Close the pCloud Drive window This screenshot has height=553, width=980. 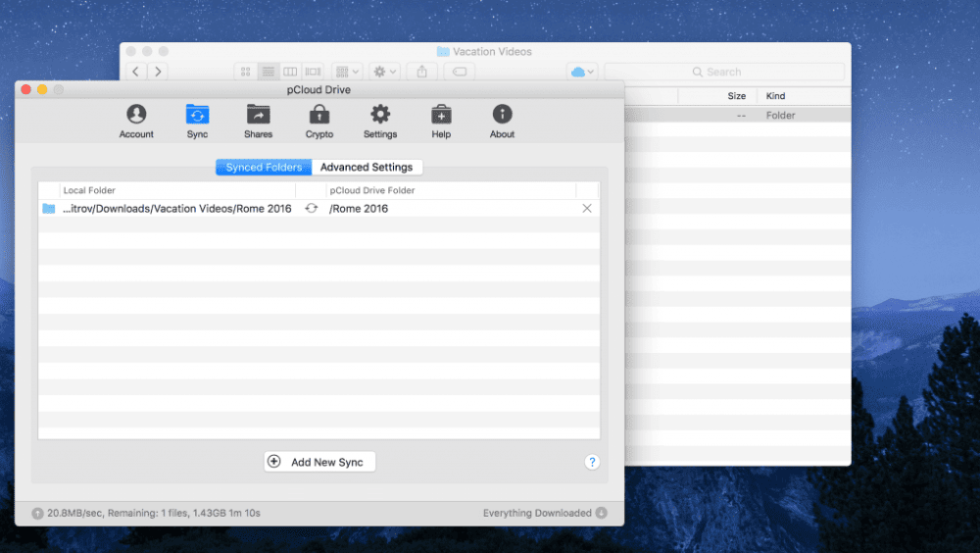pyautogui.click(x=26, y=89)
